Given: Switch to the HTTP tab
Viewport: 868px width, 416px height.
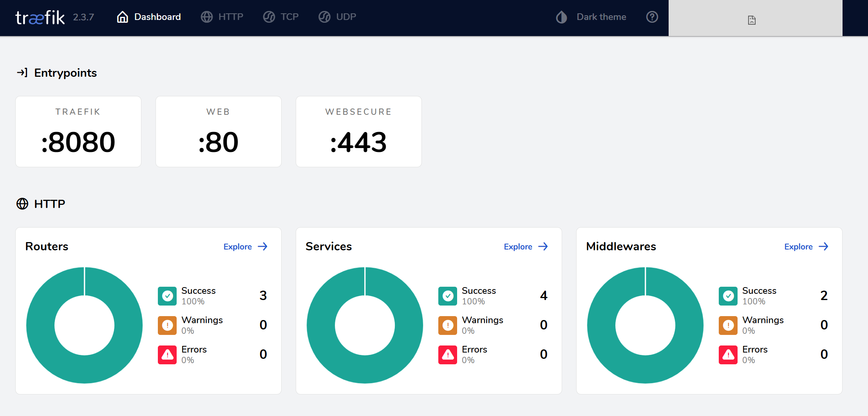Looking at the screenshot, I should (x=222, y=17).
